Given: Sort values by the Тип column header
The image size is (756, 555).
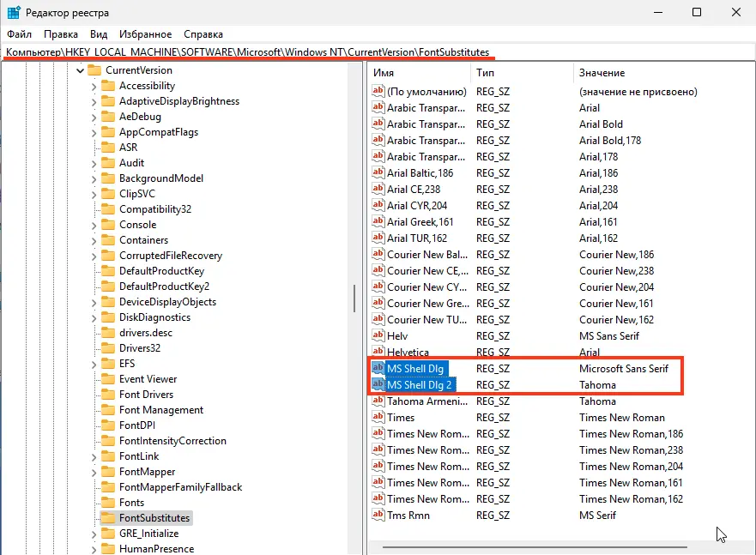Looking at the screenshot, I should [x=522, y=73].
